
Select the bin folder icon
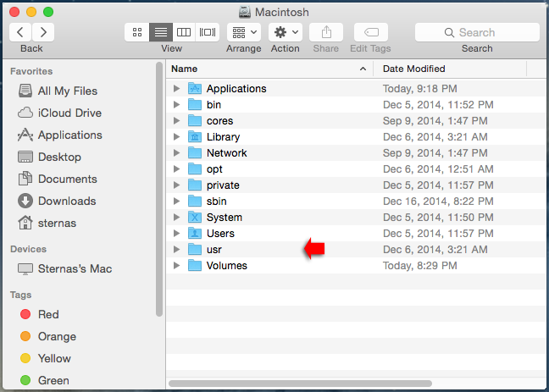tap(195, 105)
